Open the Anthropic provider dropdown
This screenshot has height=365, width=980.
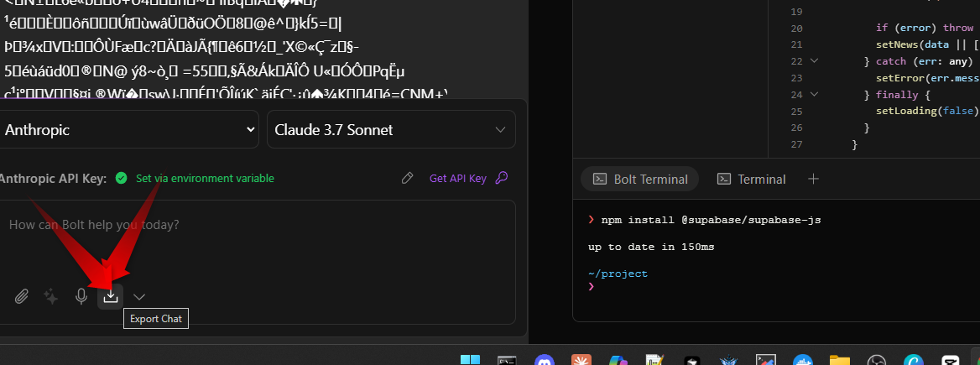pyautogui.click(x=128, y=129)
